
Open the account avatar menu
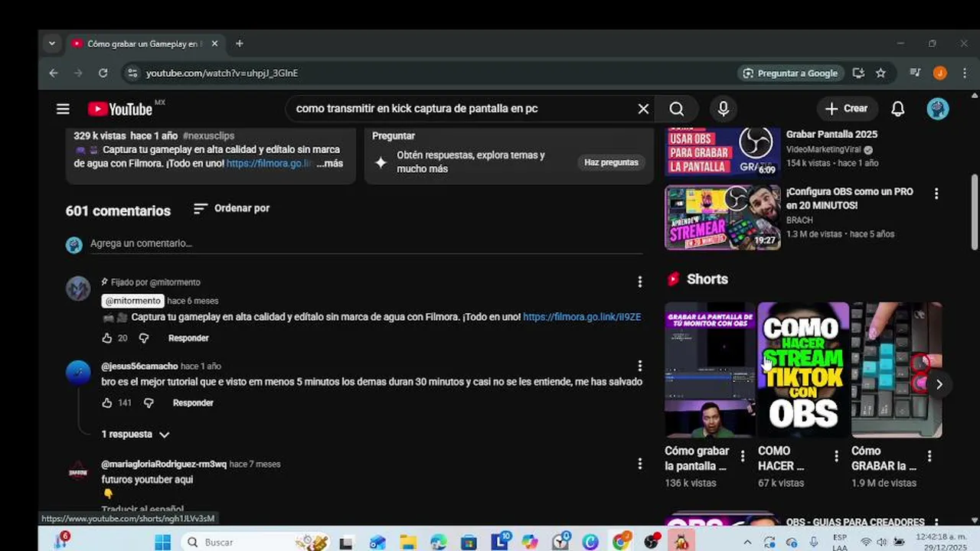click(x=938, y=109)
